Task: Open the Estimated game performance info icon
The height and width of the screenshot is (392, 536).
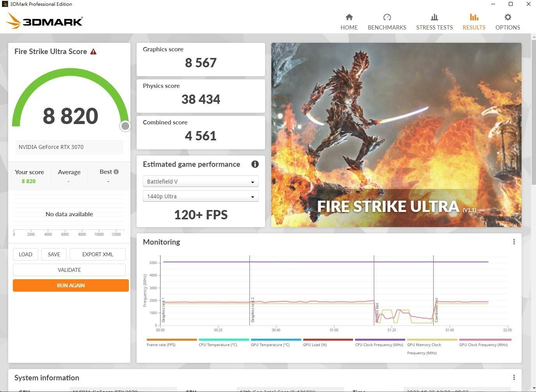Action: point(255,164)
